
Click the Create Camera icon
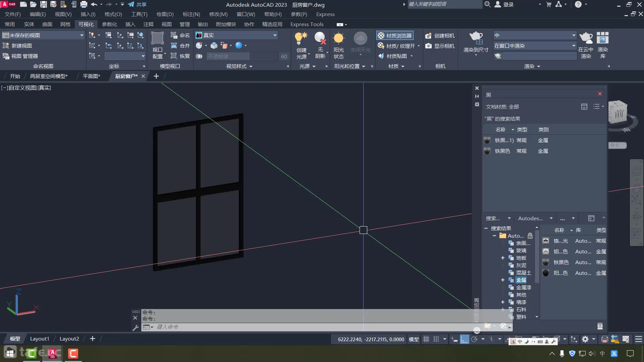pyautogui.click(x=428, y=36)
